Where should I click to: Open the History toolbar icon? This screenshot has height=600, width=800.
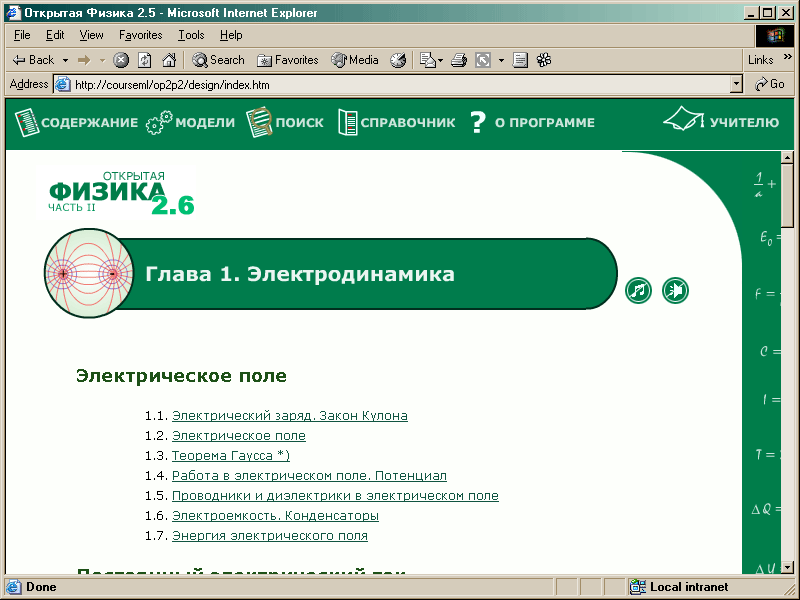pos(398,60)
